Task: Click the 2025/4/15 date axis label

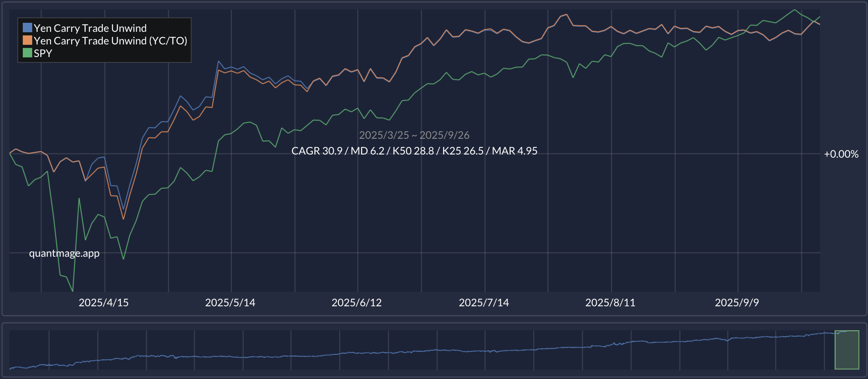Action: click(x=104, y=302)
